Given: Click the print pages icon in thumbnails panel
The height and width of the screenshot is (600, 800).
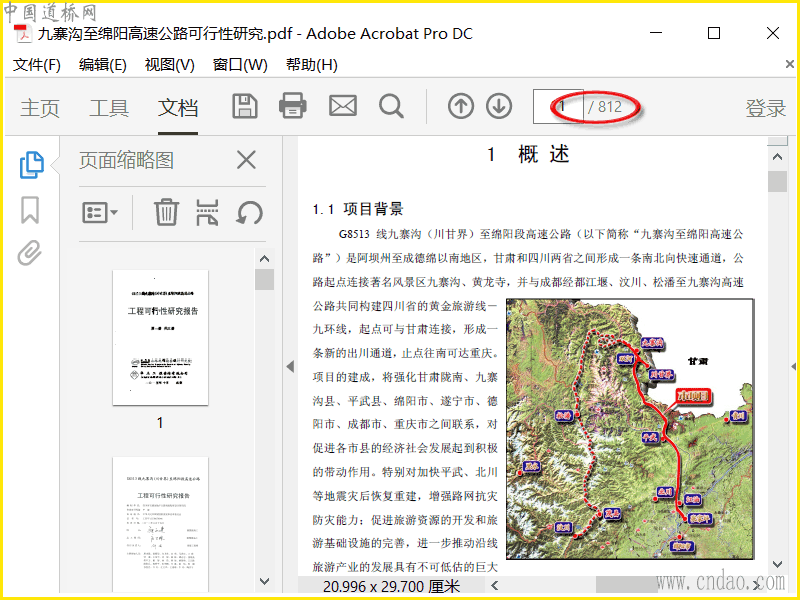Looking at the screenshot, I should 207,212.
